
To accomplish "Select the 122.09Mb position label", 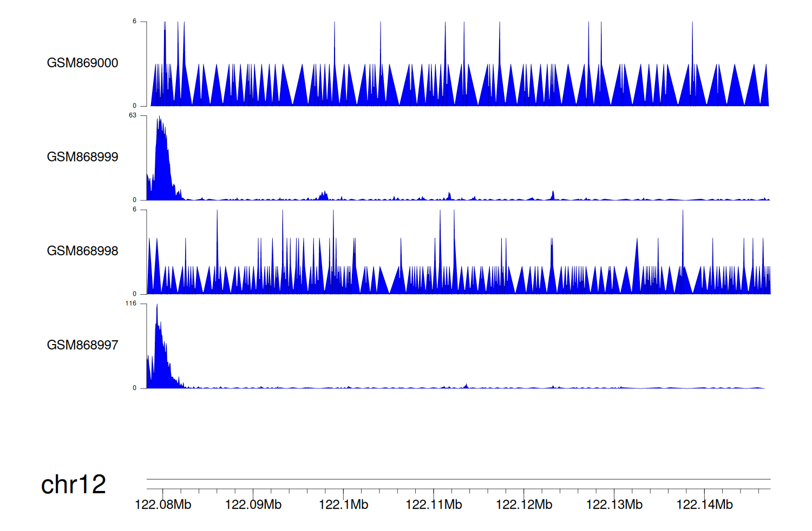I will click(x=253, y=504).
